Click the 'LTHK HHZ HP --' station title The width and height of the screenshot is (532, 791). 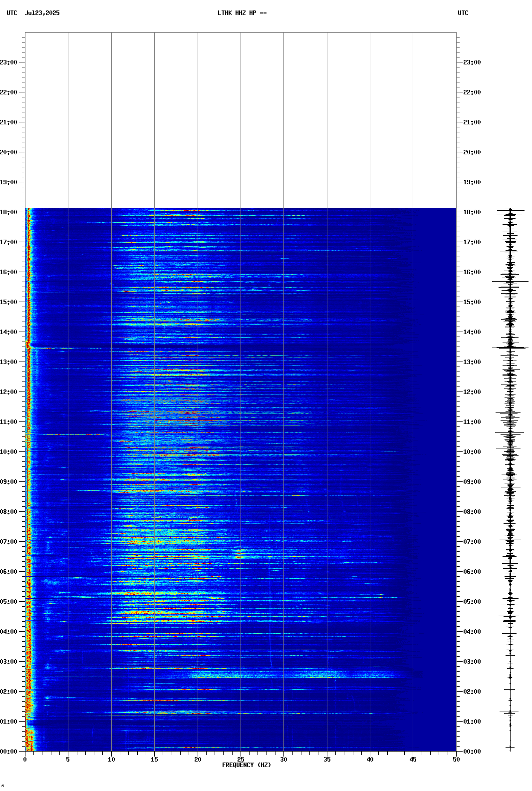tap(242, 13)
